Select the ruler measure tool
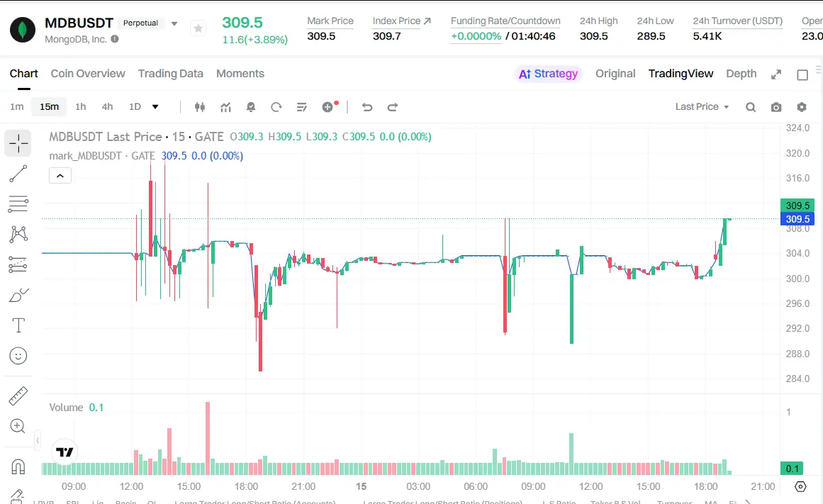 point(18,396)
